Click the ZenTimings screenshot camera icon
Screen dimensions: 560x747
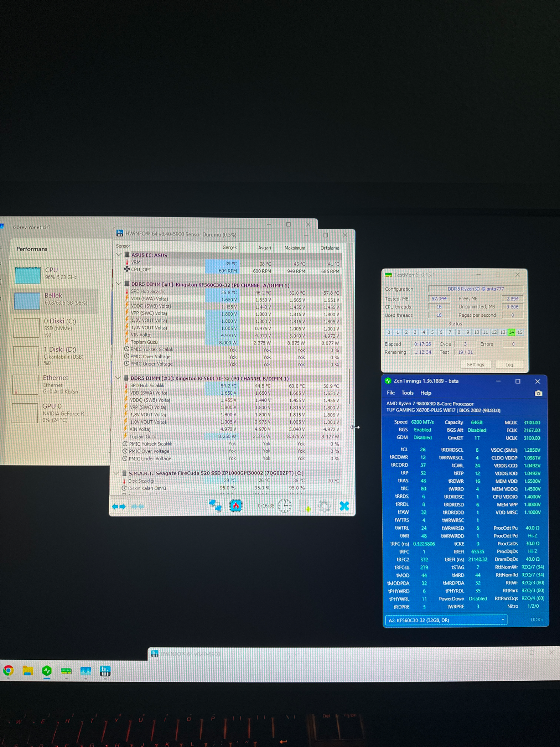pyautogui.click(x=538, y=393)
